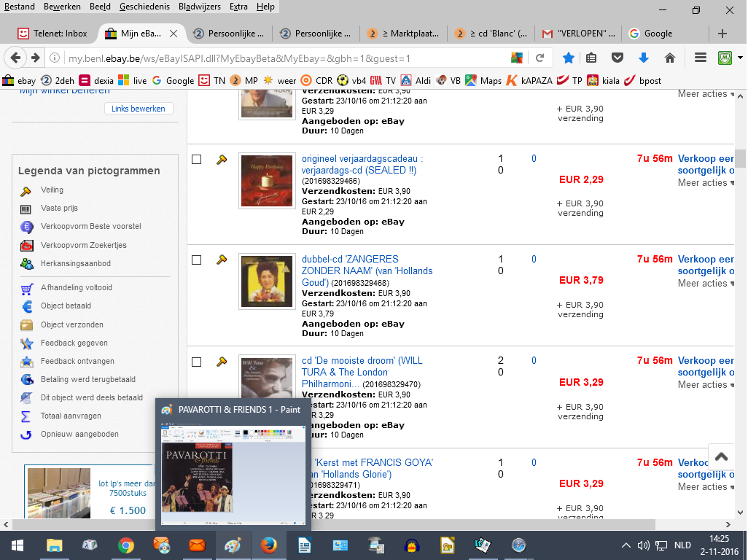This screenshot has height=560, width=748.
Task: Click the back-to-top arrow button
Action: (x=721, y=457)
